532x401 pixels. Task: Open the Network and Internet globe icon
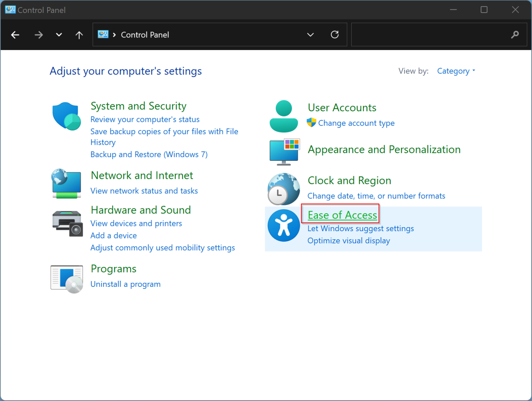66,184
